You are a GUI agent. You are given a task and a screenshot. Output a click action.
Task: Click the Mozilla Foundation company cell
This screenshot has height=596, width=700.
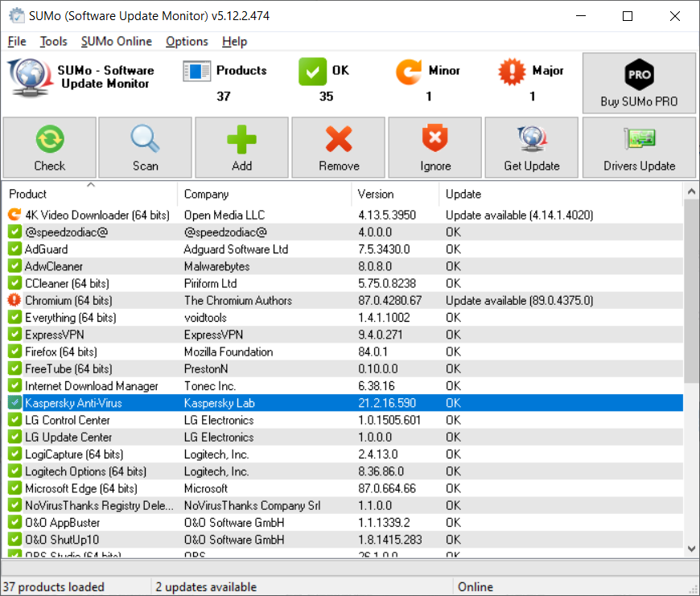coord(229,351)
